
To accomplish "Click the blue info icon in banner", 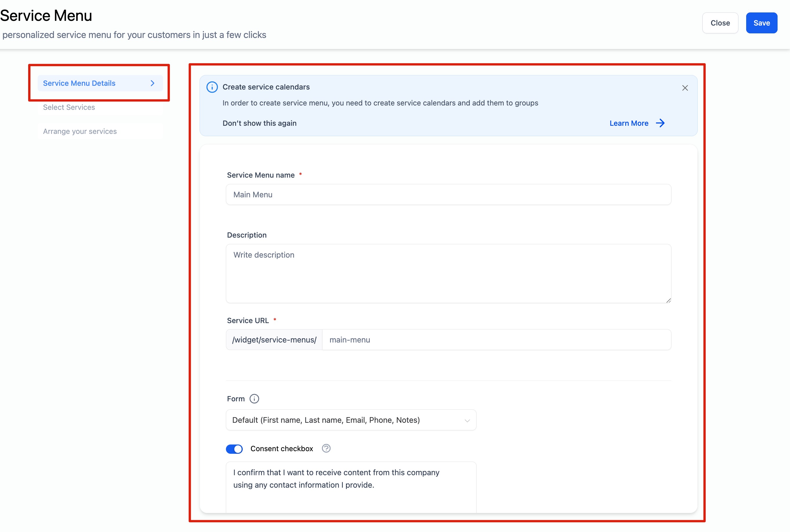I will click(x=212, y=87).
